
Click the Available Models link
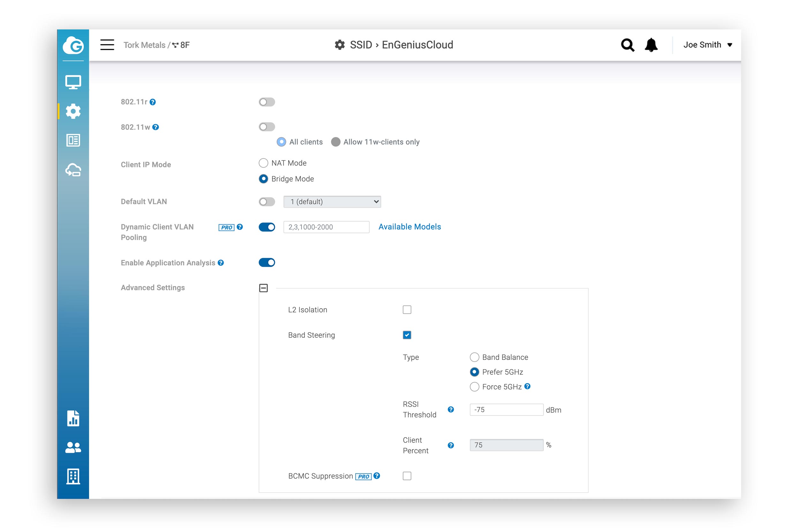[410, 227]
